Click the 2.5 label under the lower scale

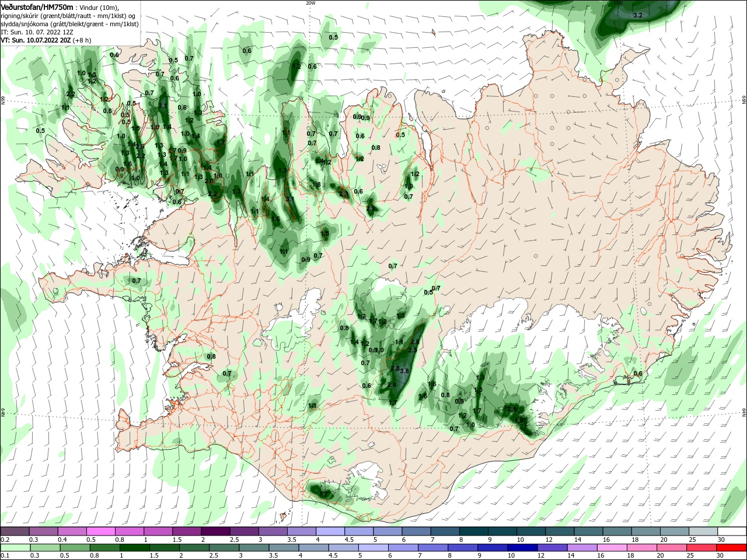tap(214, 556)
